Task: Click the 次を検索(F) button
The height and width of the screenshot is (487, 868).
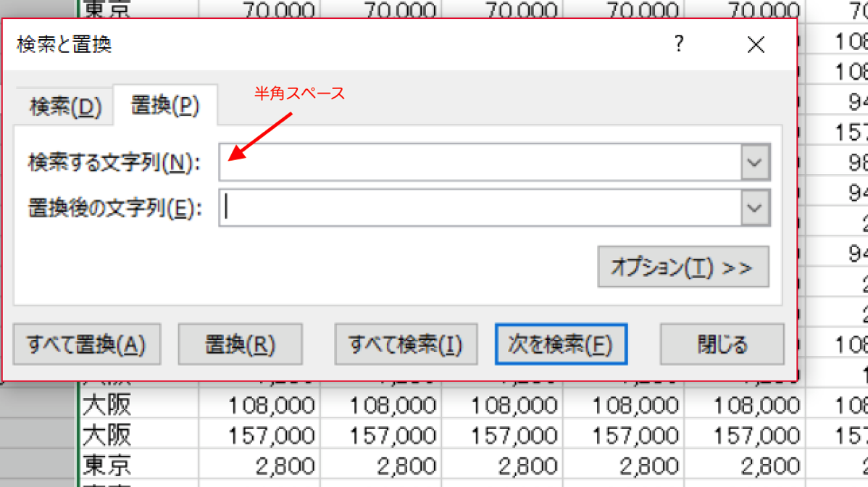Action: tap(561, 344)
